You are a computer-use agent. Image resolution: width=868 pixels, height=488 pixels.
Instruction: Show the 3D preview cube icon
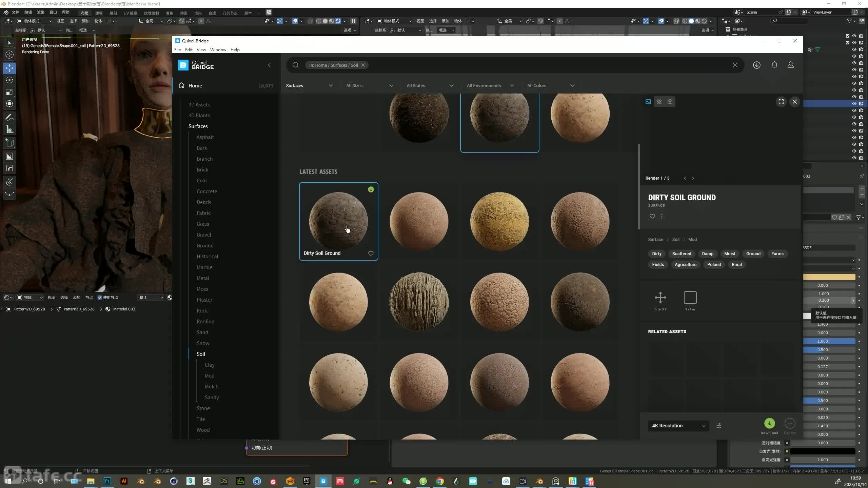670,102
